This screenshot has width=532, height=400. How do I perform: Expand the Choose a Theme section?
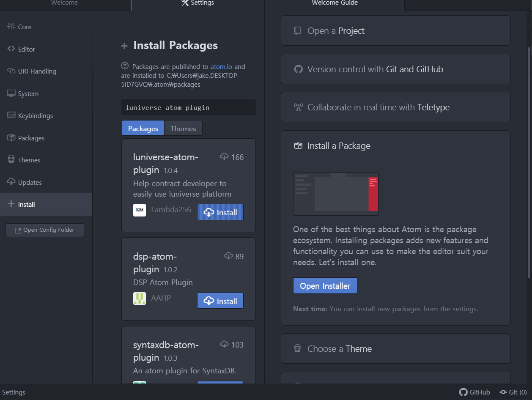pyautogui.click(x=395, y=349)
